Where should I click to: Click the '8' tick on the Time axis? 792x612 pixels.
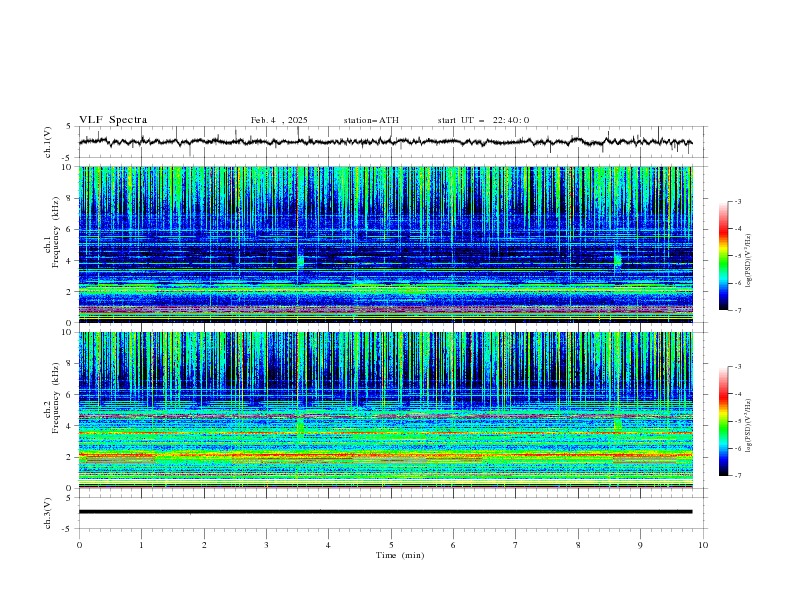(x=578, y=545)
